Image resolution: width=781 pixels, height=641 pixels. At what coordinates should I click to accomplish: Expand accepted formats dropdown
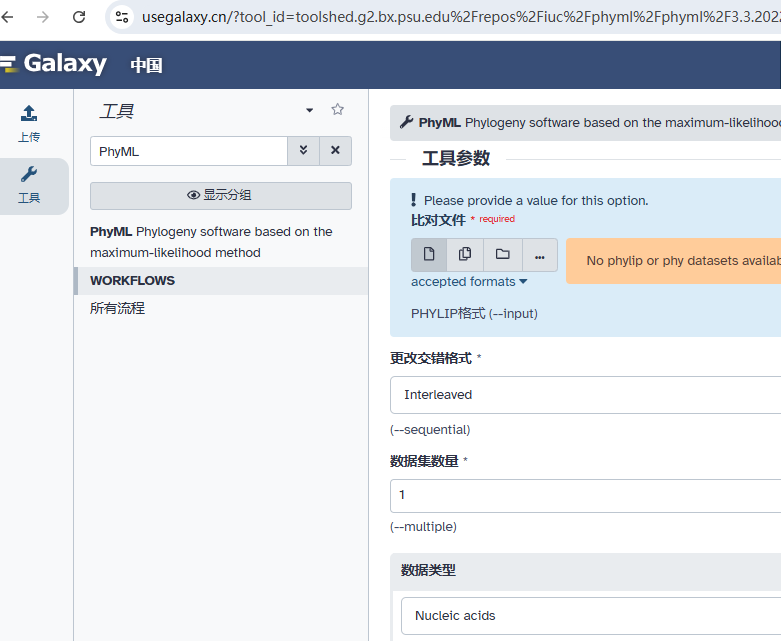[x=469, y=282]
